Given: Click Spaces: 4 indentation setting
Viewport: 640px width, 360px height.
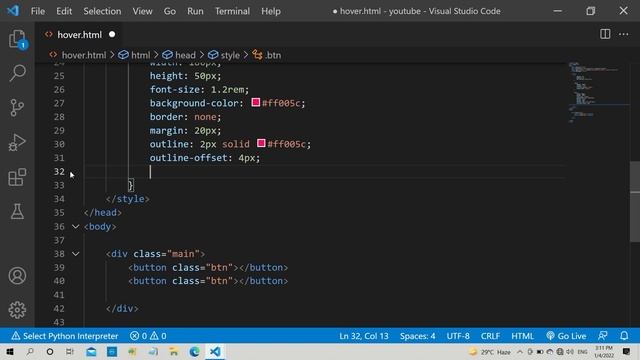Looking at the screenshot, I should pos(418,336).
